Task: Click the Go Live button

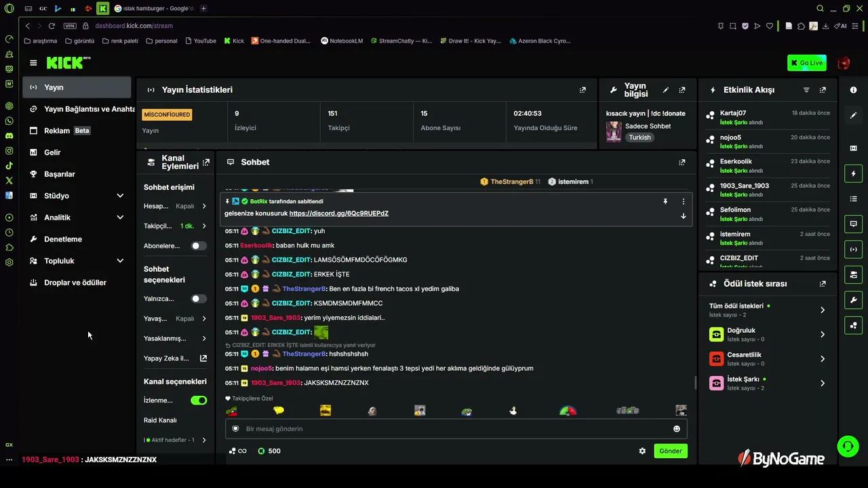Action: coord(806,63)
